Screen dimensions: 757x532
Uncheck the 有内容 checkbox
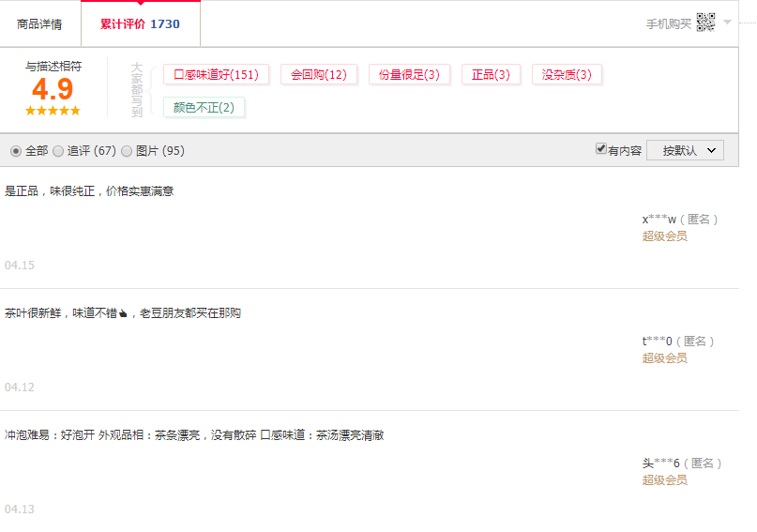coord(601,148)
